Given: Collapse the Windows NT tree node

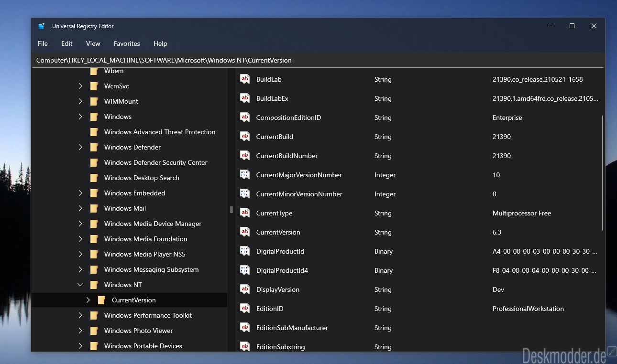Looking at the screenshot, I should click(80, 285).
